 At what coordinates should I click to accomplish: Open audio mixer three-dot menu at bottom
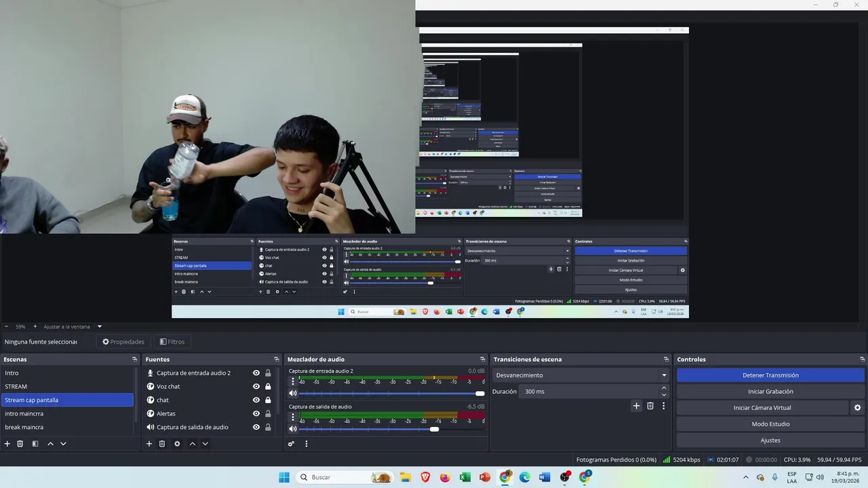(x=307, y=444)
